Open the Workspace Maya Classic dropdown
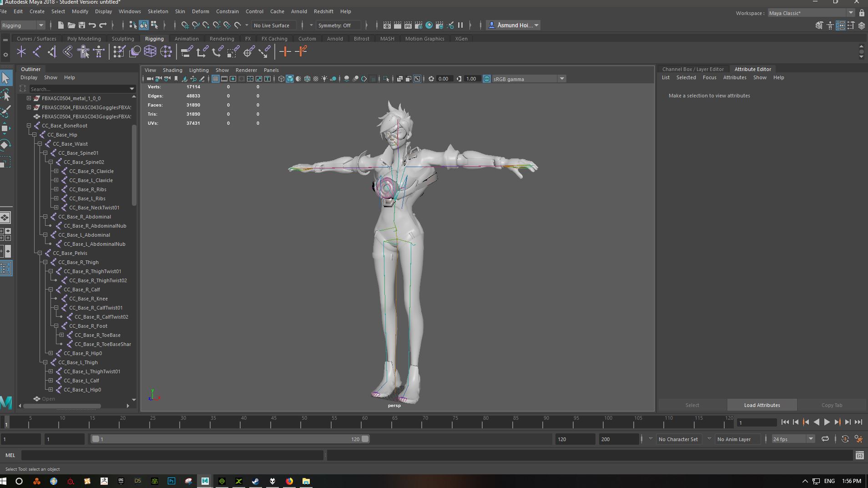The image size is (868, 488). (x=811, y=13)
